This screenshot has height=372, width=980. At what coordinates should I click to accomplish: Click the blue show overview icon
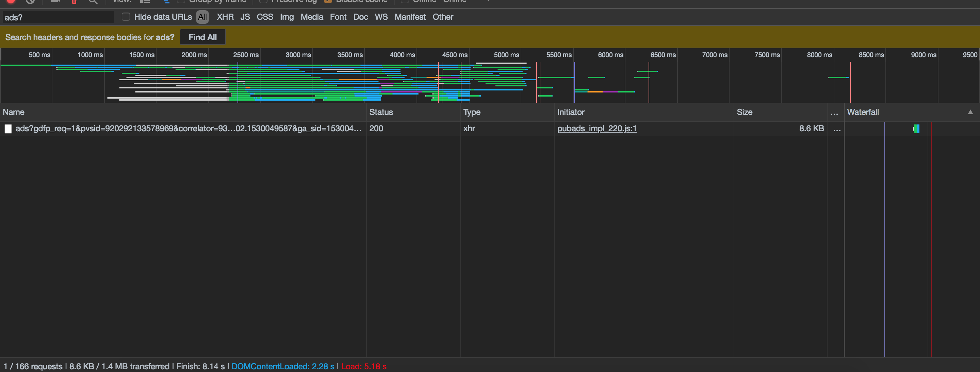tap(166, 1)
